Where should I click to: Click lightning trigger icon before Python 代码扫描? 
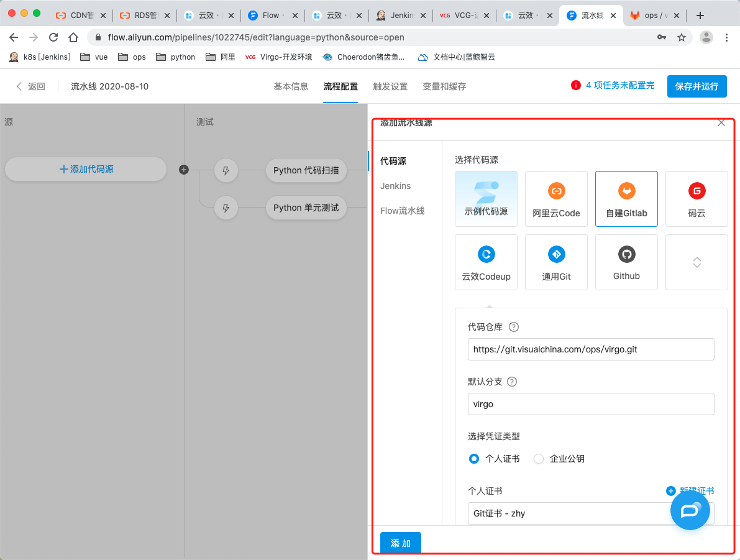click(x=226, y=170)
